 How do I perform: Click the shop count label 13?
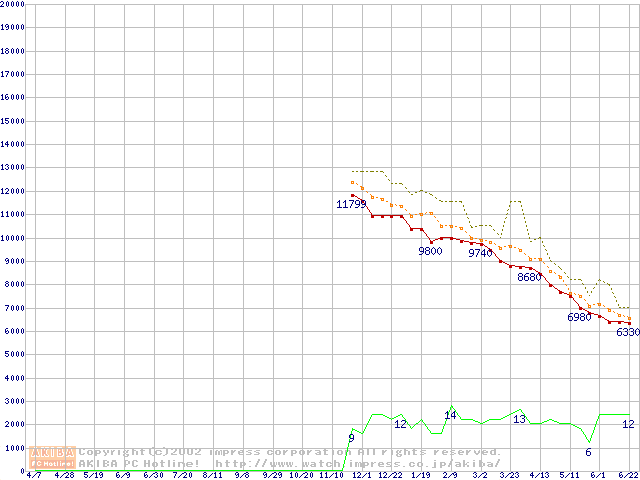coord(519,419)
